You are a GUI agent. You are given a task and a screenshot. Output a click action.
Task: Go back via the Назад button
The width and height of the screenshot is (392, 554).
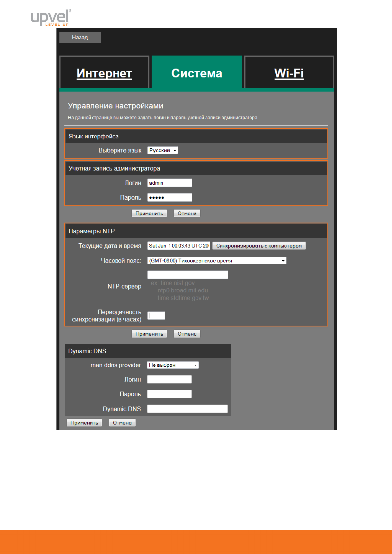tap(80, 38)
